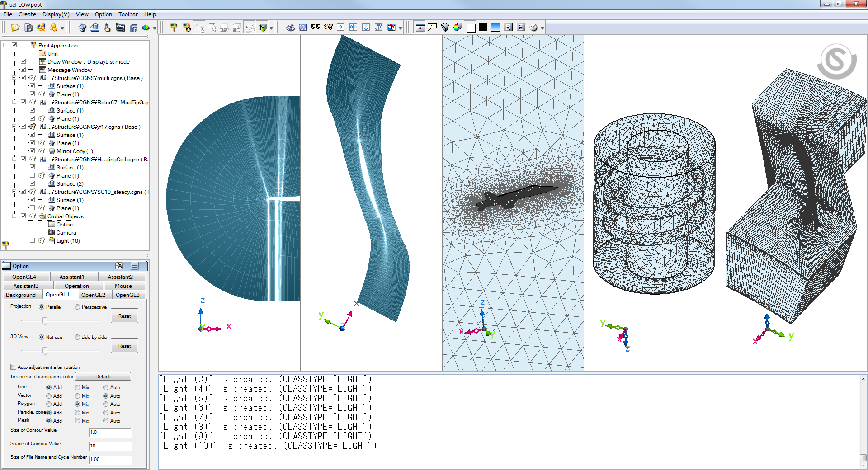Set blue gradient background swatch
This screenshot has width=868, height=470.
tap(495, 27)
